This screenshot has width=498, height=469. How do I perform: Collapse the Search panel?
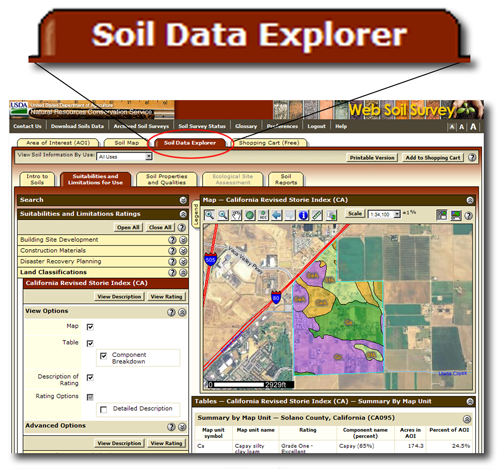[x=183, y=200]
